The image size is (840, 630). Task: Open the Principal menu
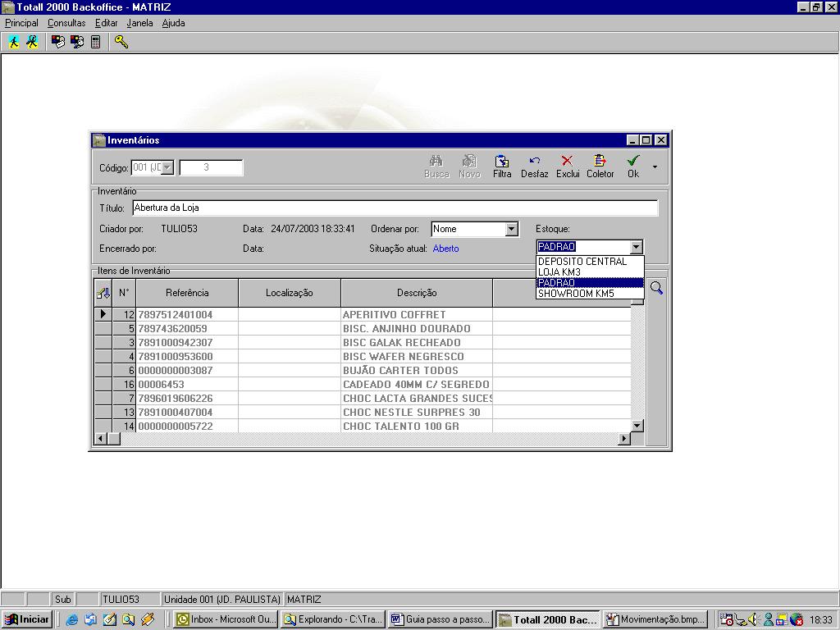pos(21,23)
